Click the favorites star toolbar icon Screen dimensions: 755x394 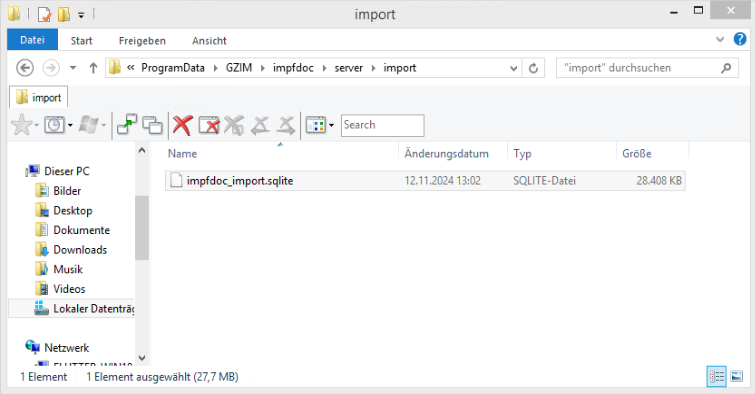pyautogui.click(x=22, y=125)
